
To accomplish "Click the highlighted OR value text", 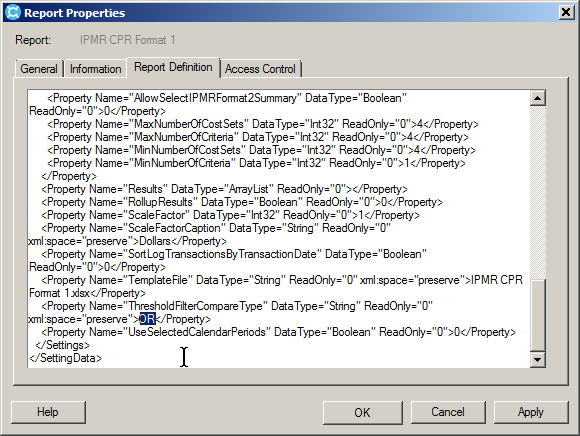I will point(148,319).
